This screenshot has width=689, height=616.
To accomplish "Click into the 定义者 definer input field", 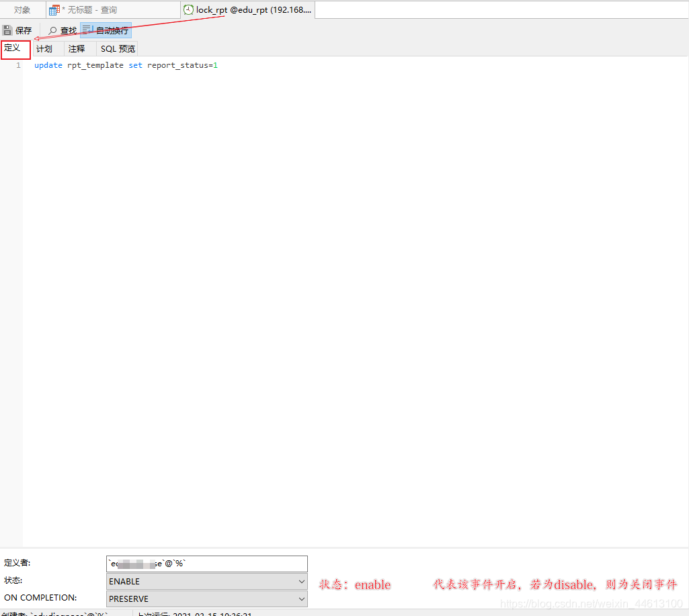I will pos(206,564).
